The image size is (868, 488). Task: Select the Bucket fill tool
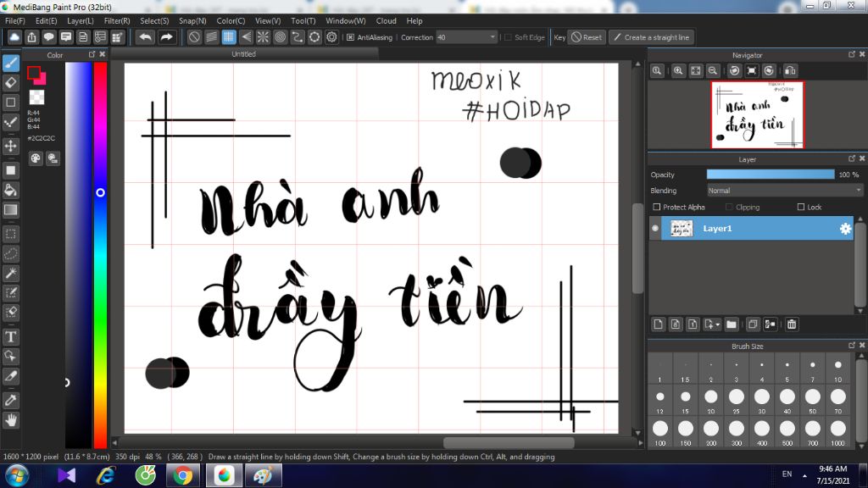tap(11, 190)
